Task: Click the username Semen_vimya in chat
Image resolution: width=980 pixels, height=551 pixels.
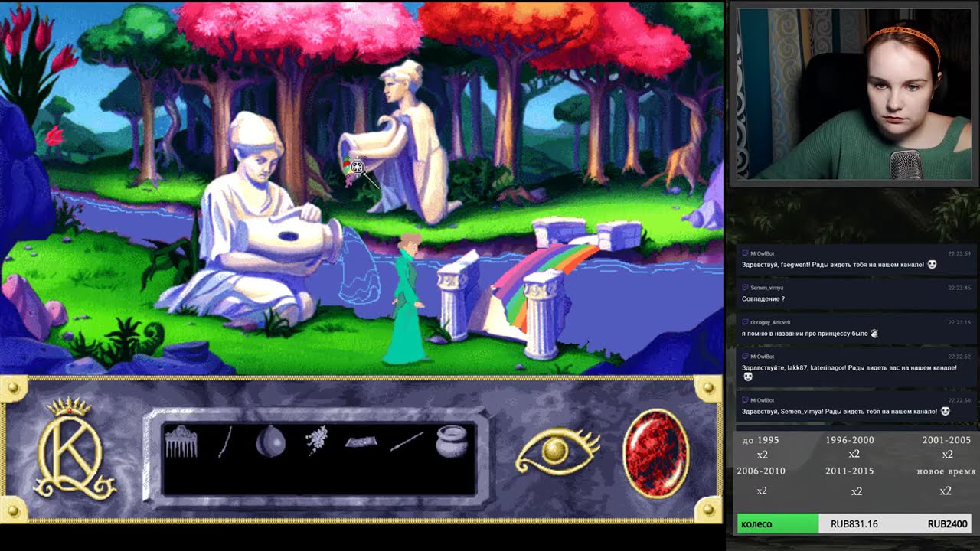Action: click(x=766, y=288)
